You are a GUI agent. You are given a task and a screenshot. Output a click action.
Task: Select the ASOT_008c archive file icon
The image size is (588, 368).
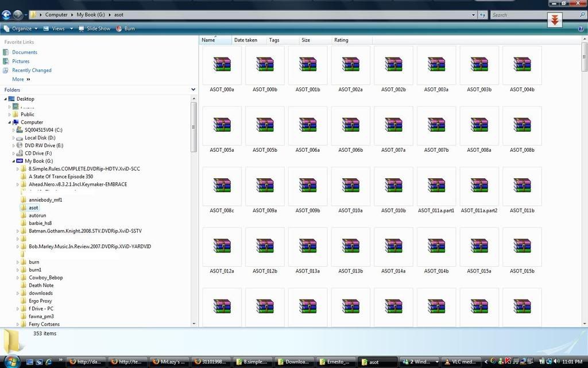pos(222,186)
